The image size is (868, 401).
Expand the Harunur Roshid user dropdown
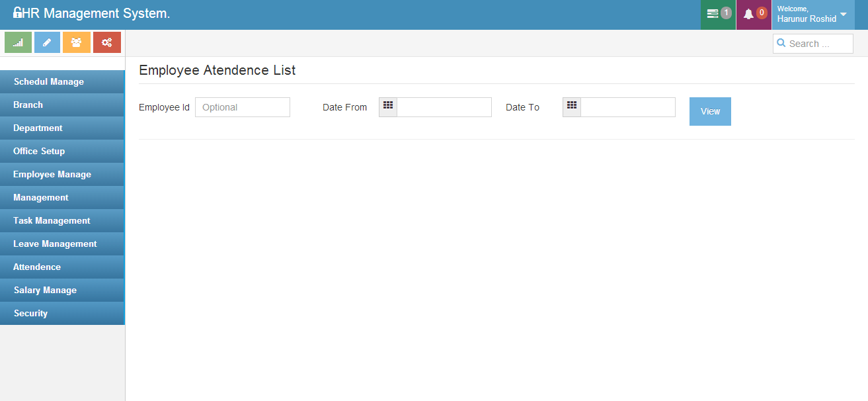click(x=812, y=15)
